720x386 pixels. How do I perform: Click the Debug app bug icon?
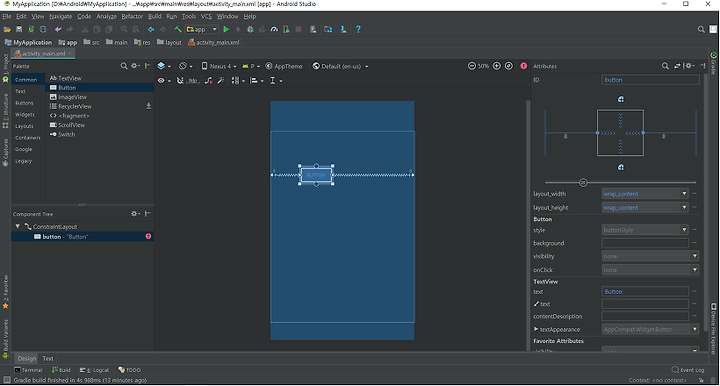(x=250, y=29)
